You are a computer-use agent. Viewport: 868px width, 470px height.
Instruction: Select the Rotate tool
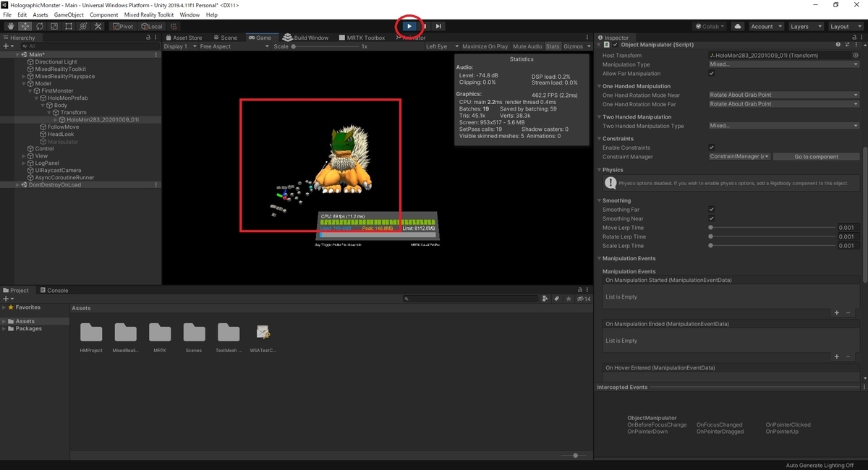40,26
